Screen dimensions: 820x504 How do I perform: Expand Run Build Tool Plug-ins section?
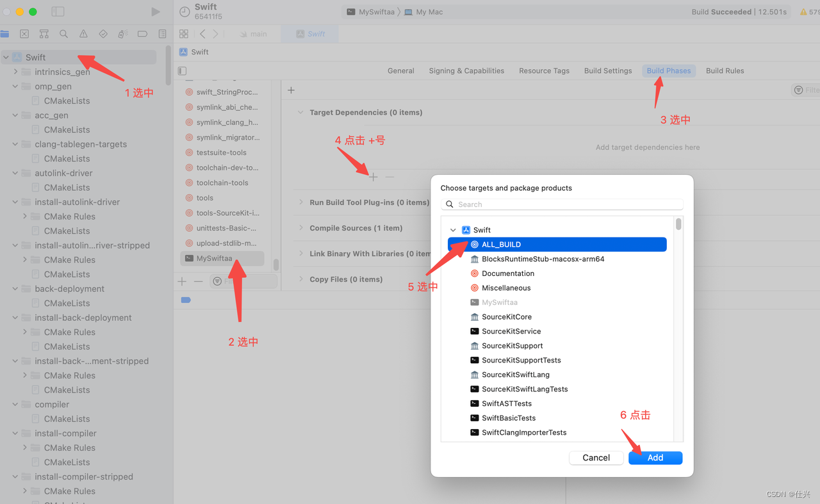coord(300,202)
